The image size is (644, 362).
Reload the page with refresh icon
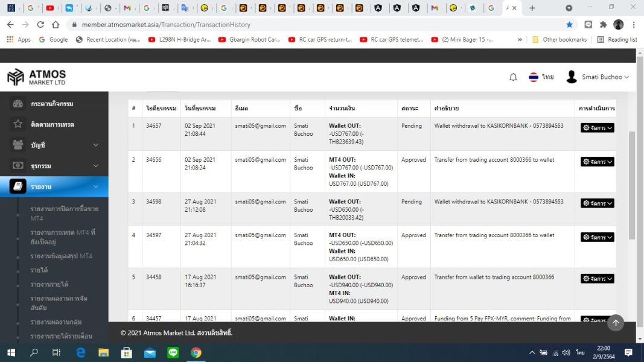[x=40, y=25]
